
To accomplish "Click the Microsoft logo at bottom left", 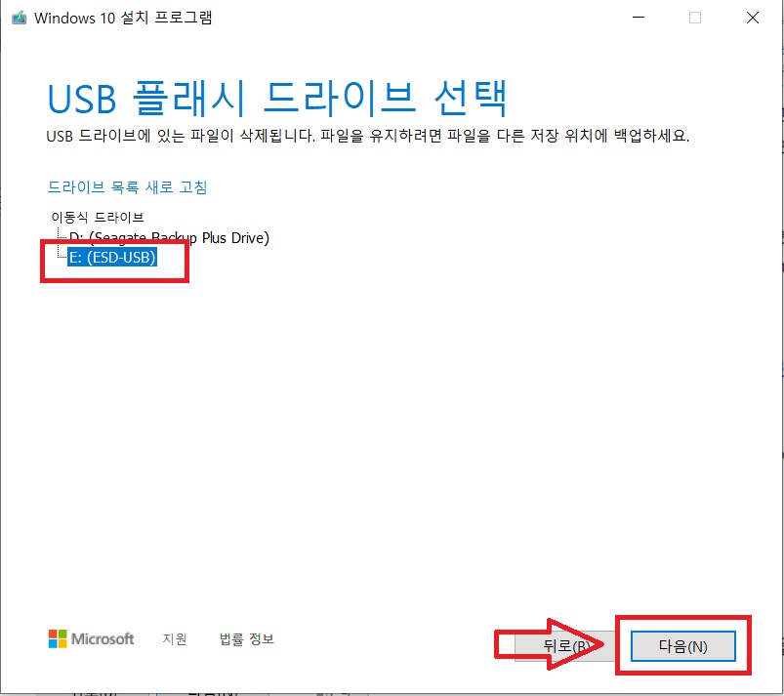I will [x=91, y=638].
